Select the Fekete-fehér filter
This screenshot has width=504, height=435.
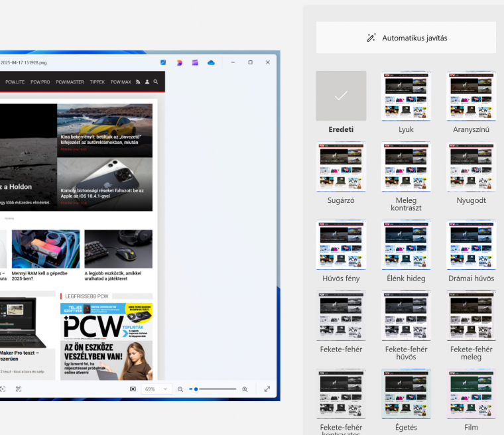[341, 316]
